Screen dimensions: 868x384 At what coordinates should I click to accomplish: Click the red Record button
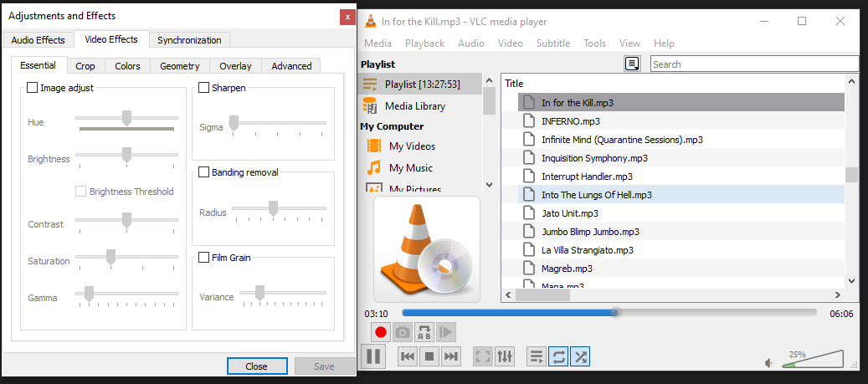[381, 332]
